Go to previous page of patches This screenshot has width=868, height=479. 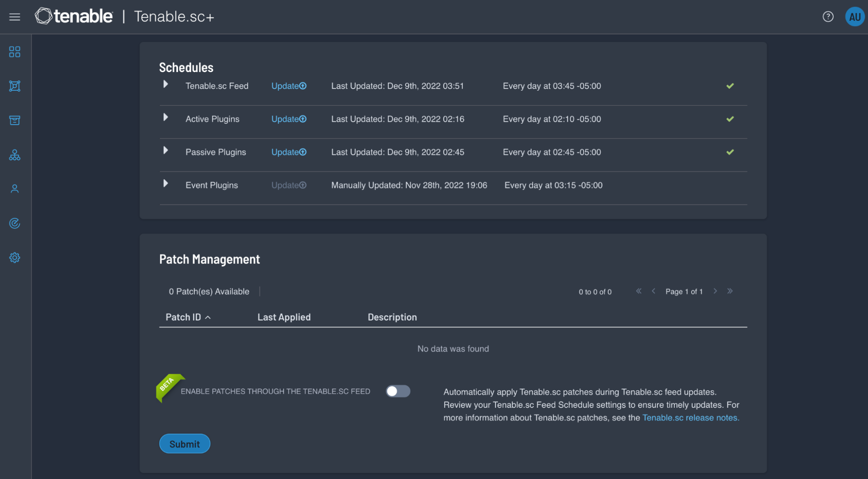653,291
